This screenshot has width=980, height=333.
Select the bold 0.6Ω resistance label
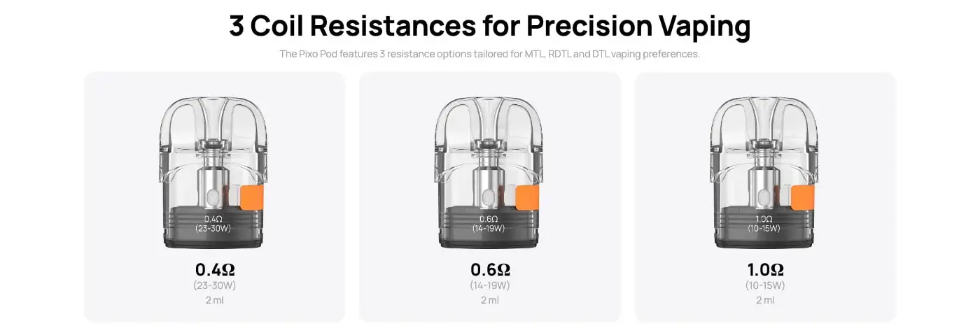[490, 270]
